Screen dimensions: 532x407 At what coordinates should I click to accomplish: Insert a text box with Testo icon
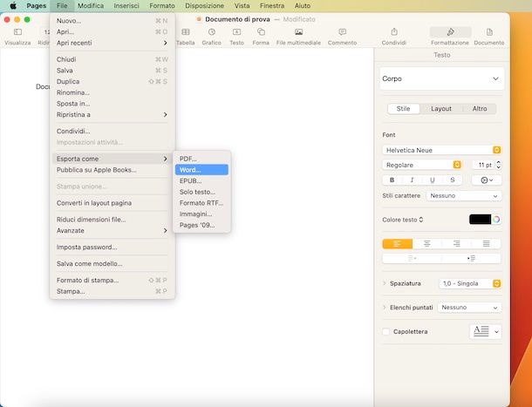coord(237,32)
